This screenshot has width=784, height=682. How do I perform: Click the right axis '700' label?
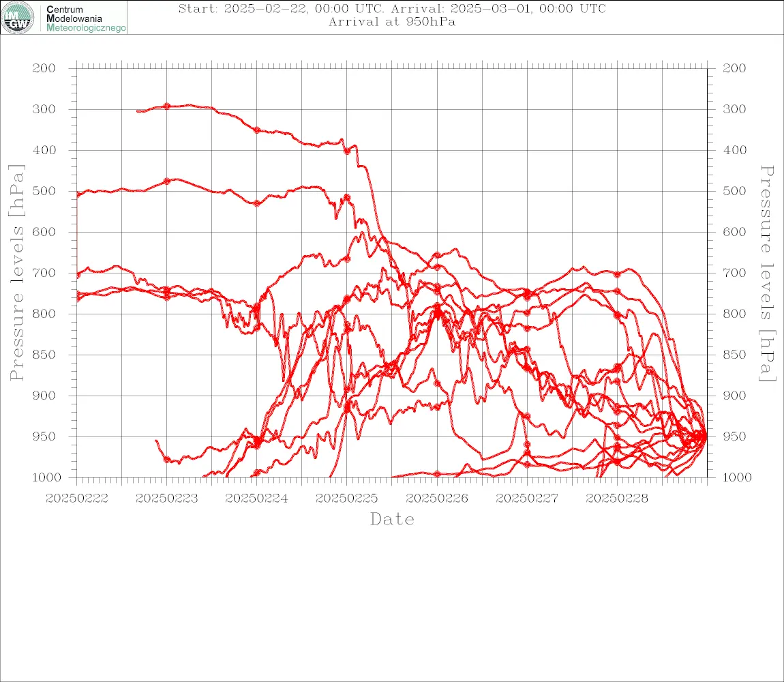coord(734,273)
